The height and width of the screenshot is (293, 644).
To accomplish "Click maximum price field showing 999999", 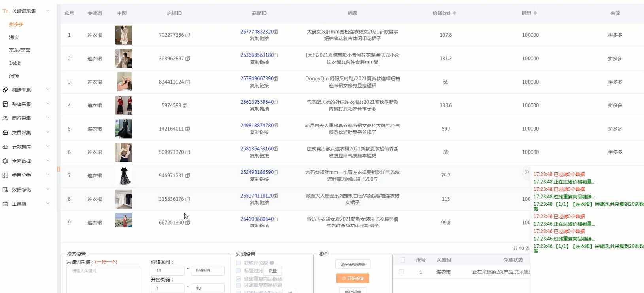I will pos(208,271).
